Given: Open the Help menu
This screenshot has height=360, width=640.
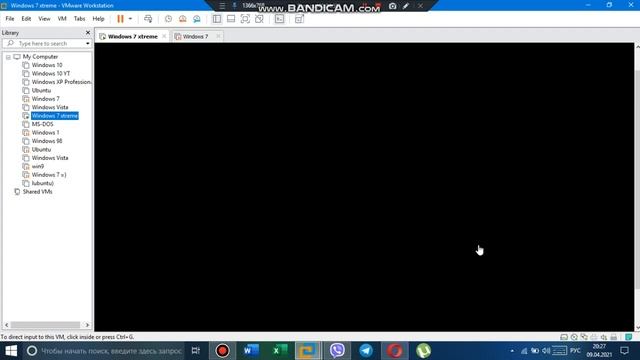Looking at the screenshot, I should pyautogui.click(x=98, y=19).
